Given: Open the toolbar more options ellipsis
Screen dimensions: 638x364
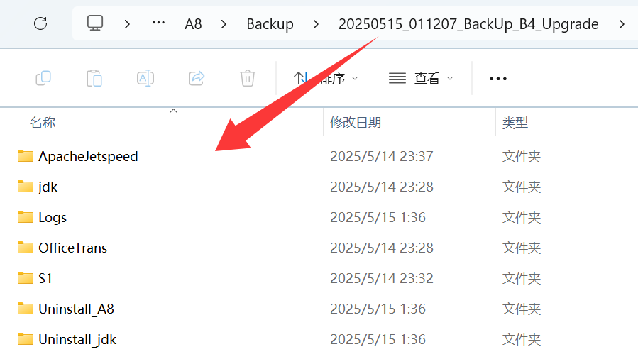Looking at the screenshot, I should pyautogui.click(x=498, y=79).
